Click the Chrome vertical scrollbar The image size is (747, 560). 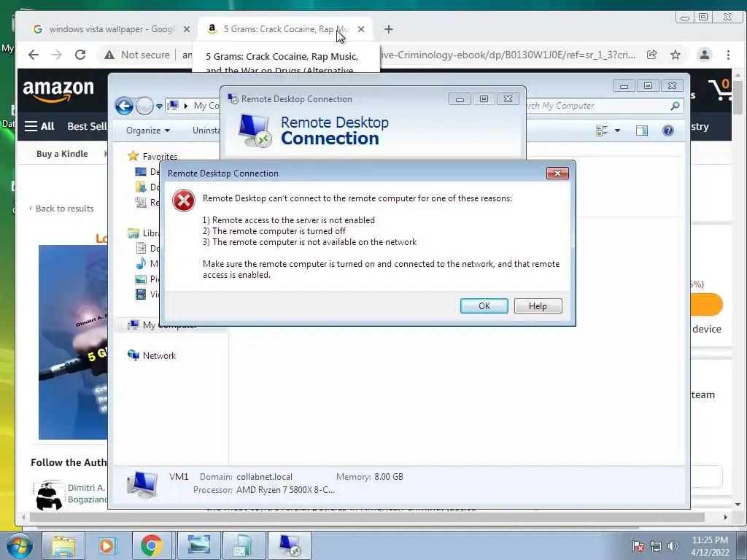coord(738,98)
